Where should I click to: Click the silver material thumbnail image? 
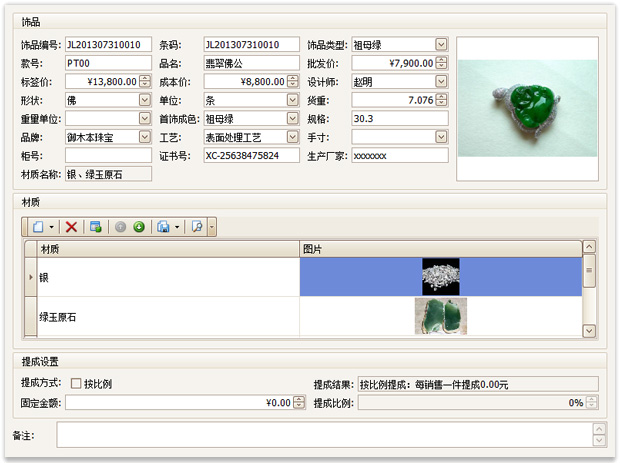click(441, 277)
